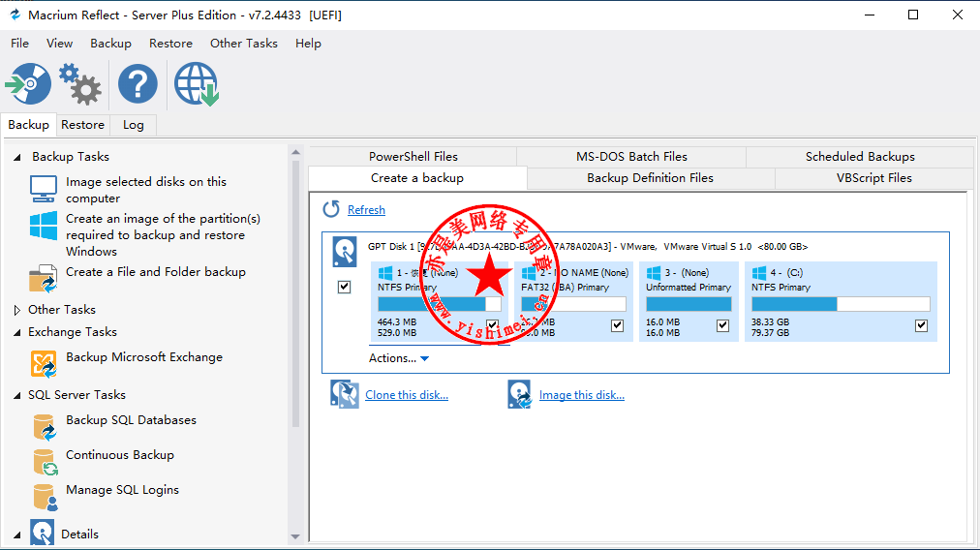The width and height of the screenshot is (980, 550).
Task: Uncheck partition 3 Unformatted Primary checkbox
Action: coord(723,325)
